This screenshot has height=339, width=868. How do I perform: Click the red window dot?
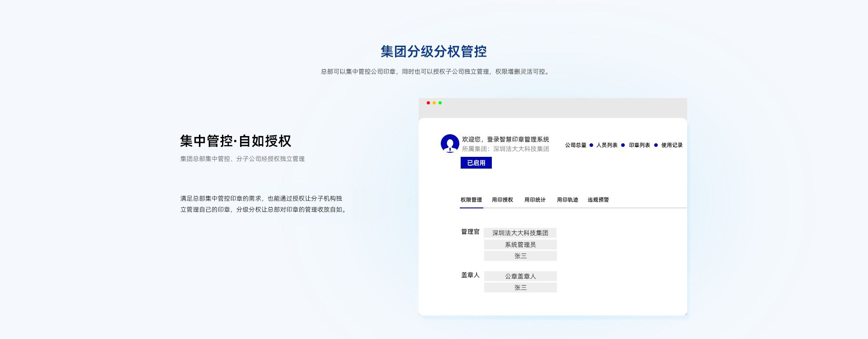(428, 103)
